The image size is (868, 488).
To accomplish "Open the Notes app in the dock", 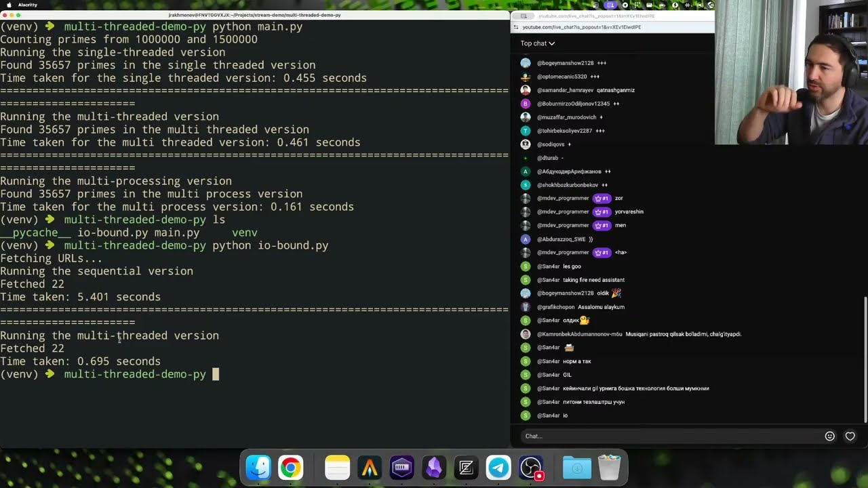I will 337,468.
